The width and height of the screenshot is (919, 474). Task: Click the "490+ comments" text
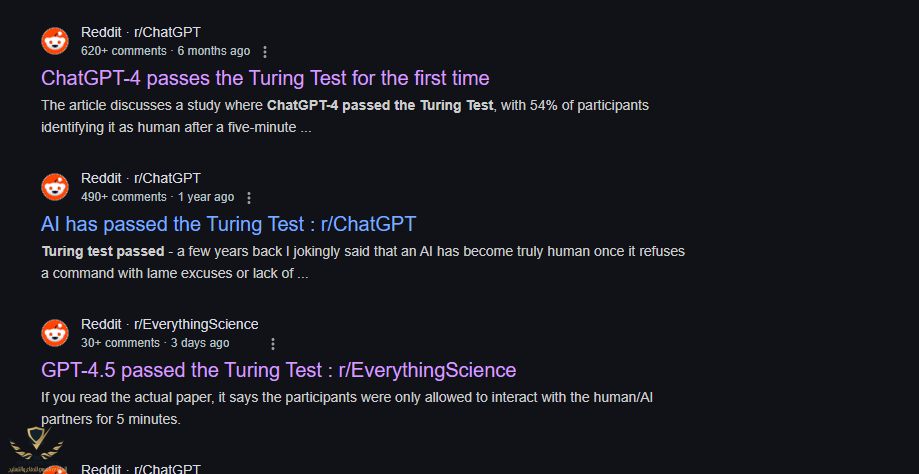point(124,196)
